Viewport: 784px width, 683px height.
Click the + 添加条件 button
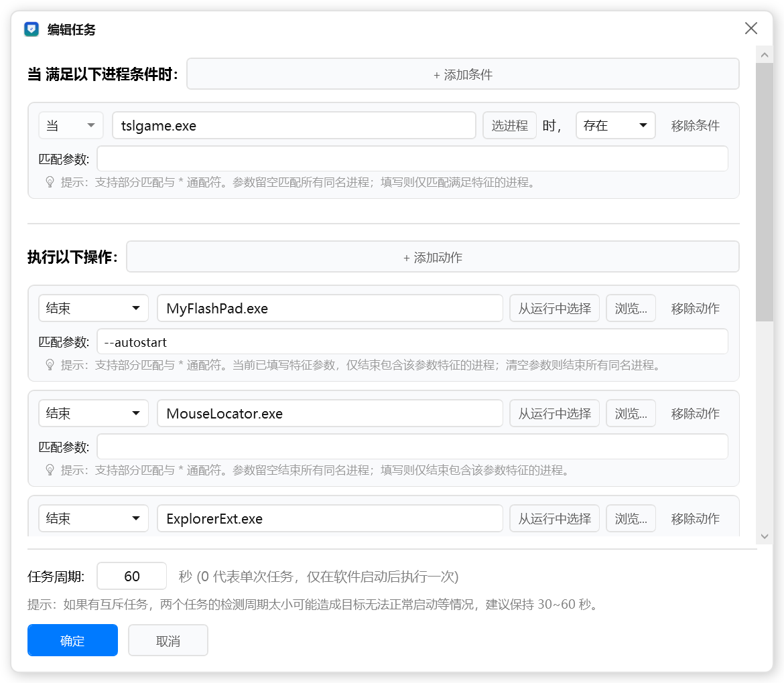(x=462, y=74)
